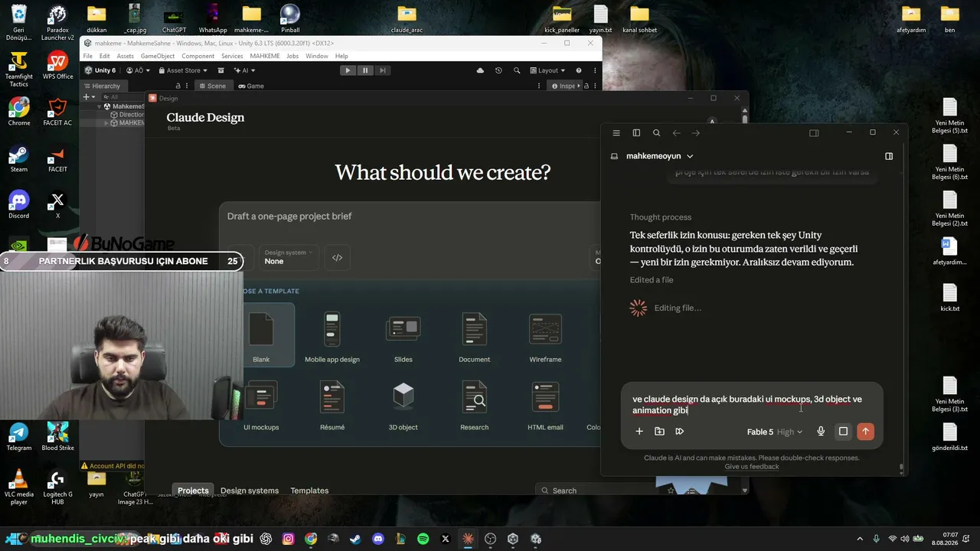This screenshot has height=551, width=980.
Task: Switch to the Projects tab
Action: tap(193, 491)
